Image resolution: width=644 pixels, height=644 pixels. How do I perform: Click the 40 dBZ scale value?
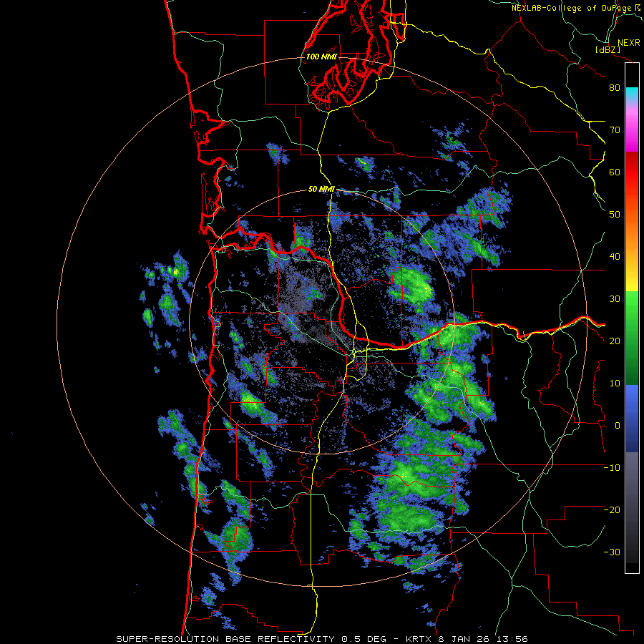[x=615, y=257]
